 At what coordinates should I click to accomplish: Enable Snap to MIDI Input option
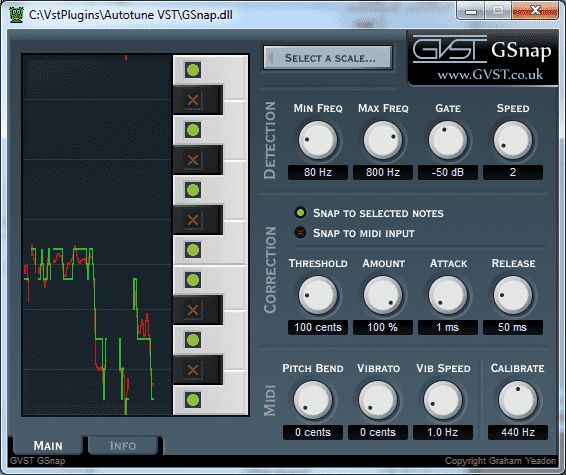(x=300, y=233)
